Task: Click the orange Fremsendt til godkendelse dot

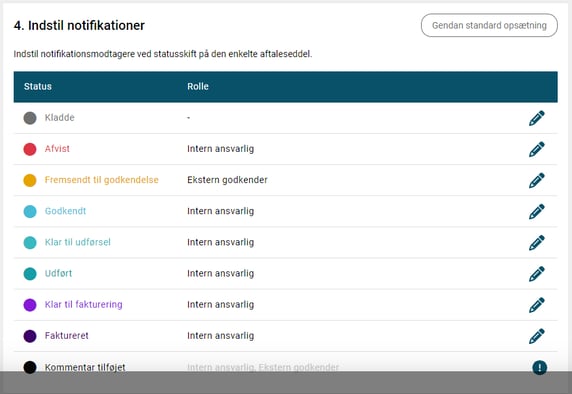Action: [30, 180]
